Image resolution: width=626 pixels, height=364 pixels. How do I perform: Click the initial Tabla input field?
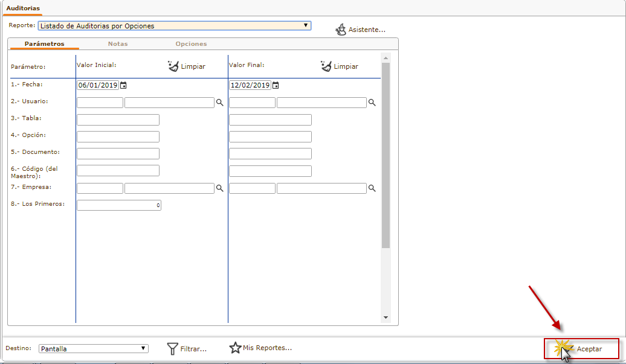118,120
